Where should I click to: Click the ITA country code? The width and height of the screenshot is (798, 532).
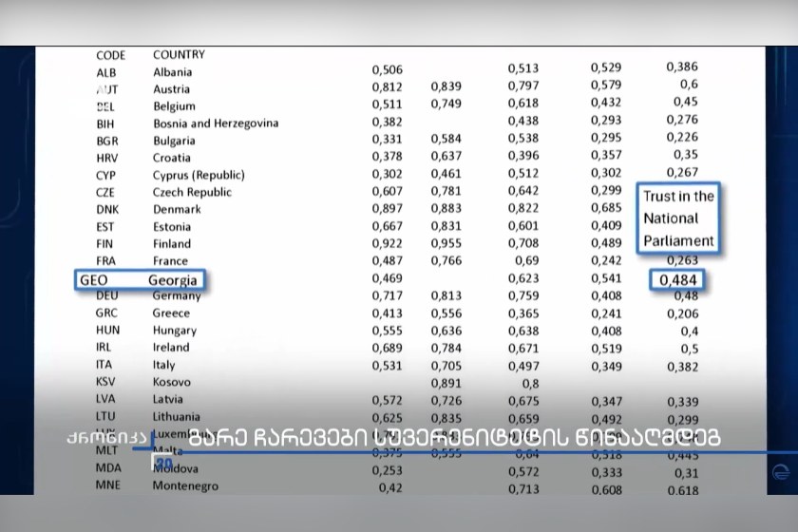point(104,365)
